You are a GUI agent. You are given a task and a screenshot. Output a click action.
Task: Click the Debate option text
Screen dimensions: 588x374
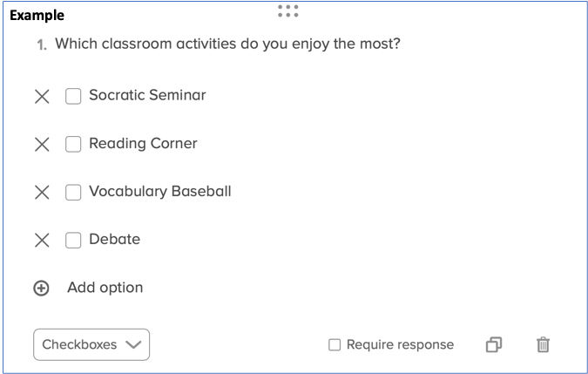114,239
